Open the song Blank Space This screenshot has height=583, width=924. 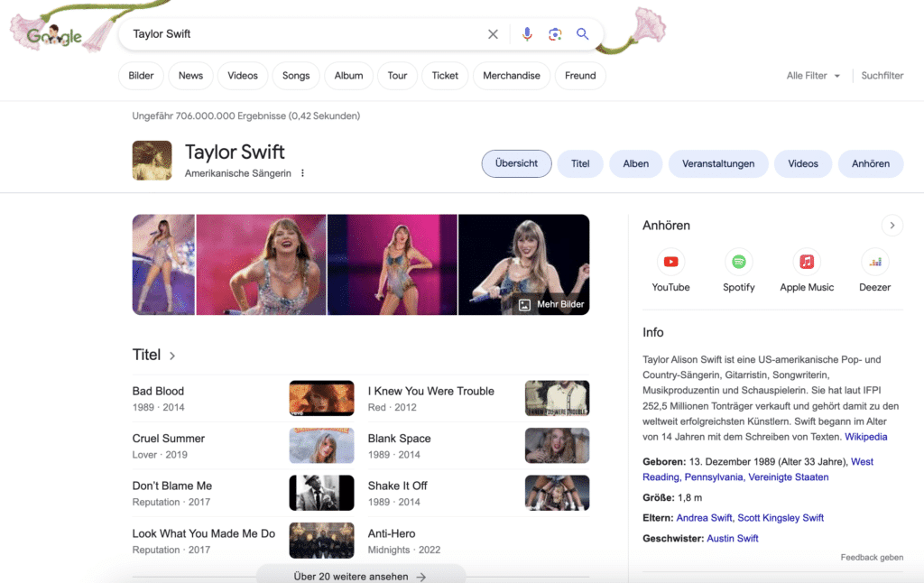(399, 439)
